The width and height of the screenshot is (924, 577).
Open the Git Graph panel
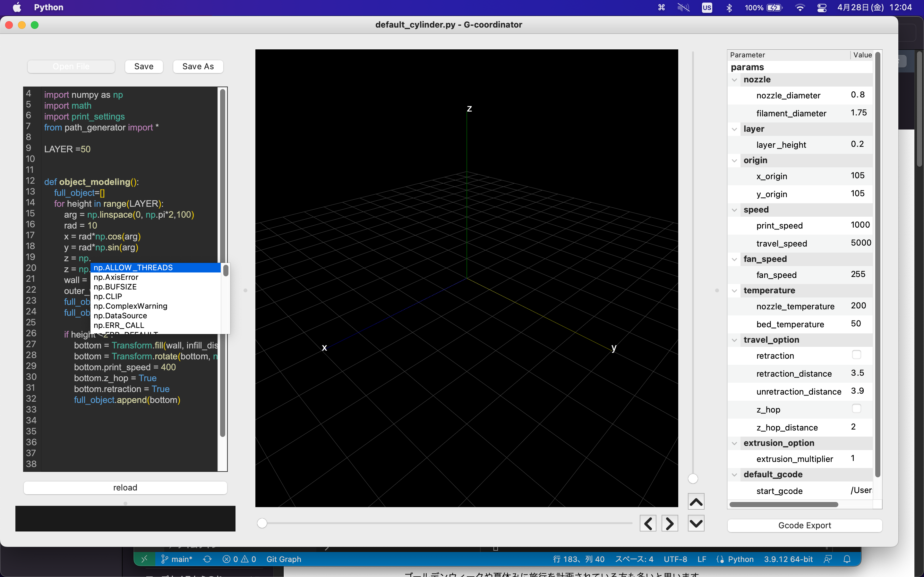click(283, 559)
